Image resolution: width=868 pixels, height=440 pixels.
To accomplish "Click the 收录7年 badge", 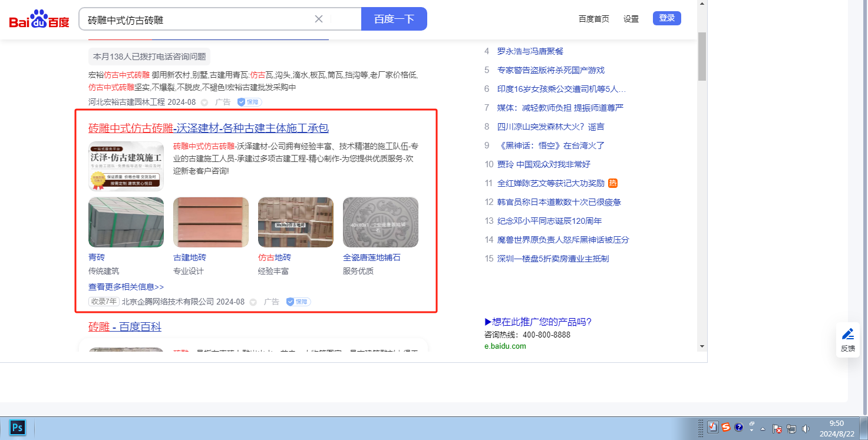I will pos(104,302).
